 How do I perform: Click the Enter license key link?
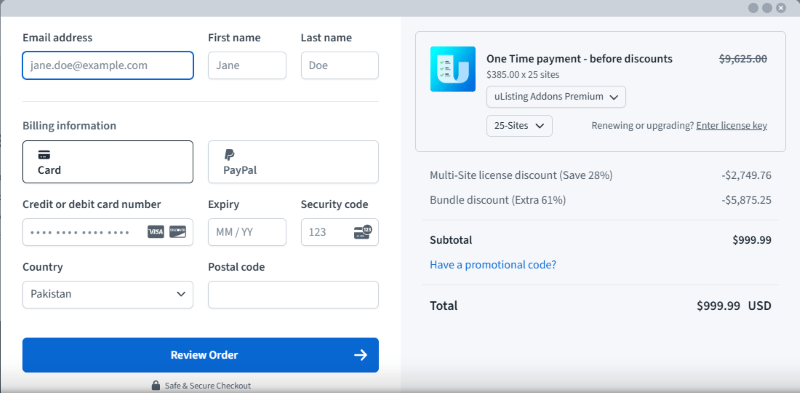732,126
